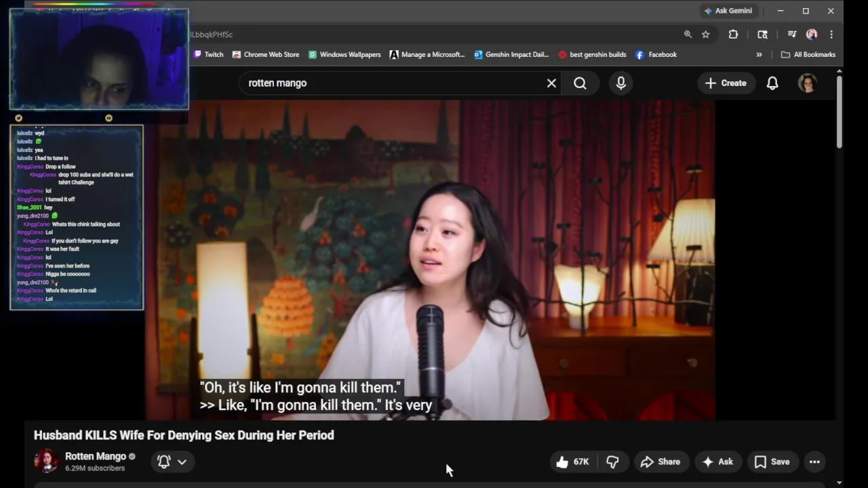868x488 pixels.
Task: Click the "It was her fault" chat message
Action: pyautogui.click(x=47, y=249)
